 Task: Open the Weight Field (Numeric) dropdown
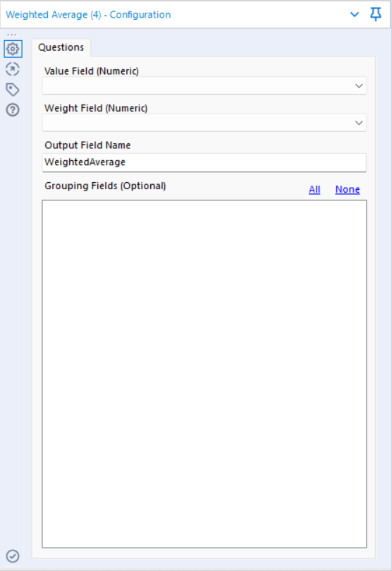click(x=204, y=123)
